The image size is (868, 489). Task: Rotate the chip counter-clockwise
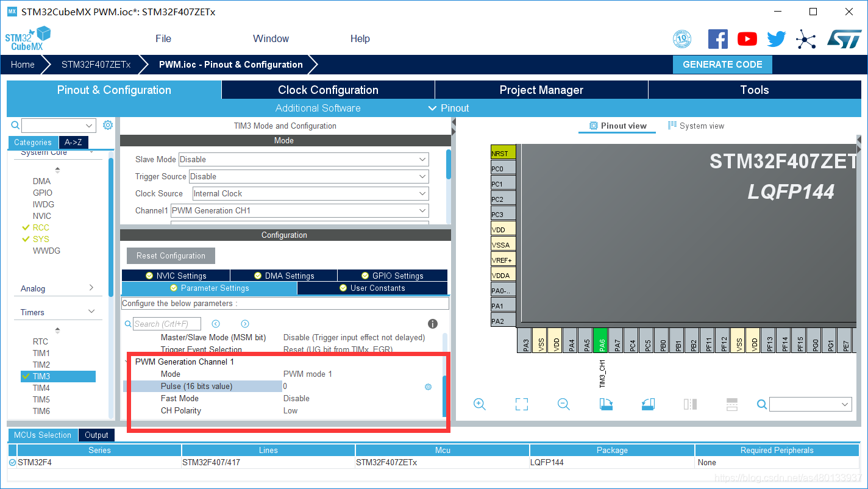coord(648,404)
